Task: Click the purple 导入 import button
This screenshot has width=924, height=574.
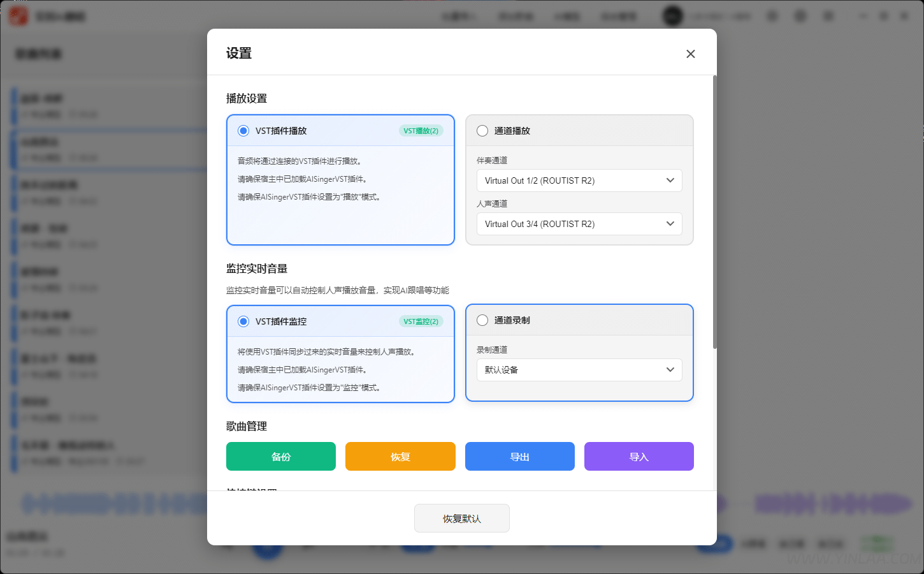Action: point(639,456)
